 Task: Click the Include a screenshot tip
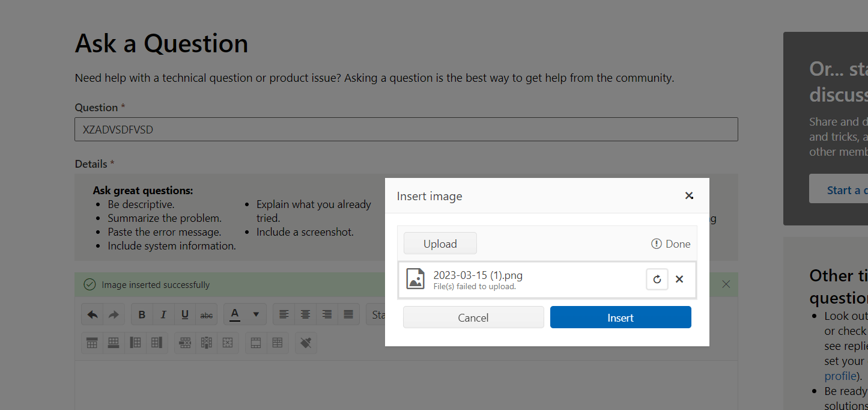coord(305,232)
